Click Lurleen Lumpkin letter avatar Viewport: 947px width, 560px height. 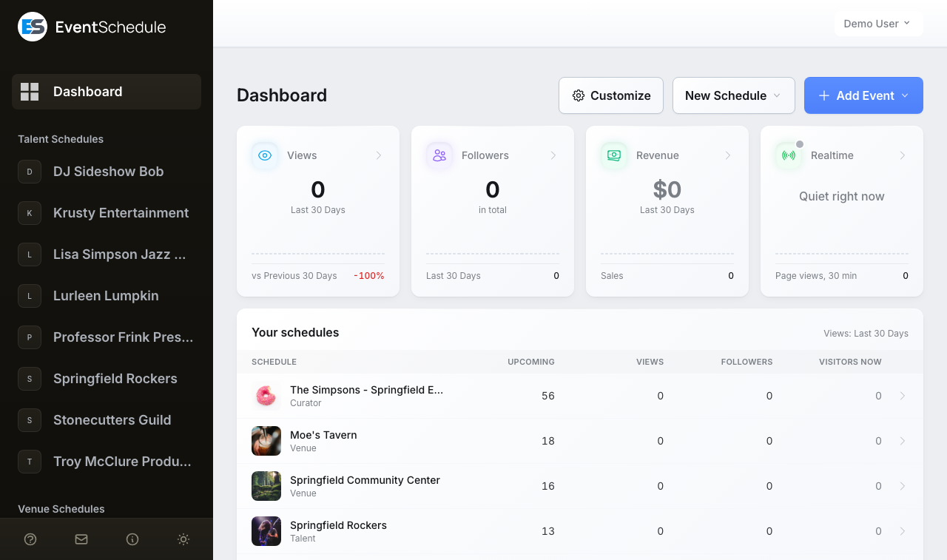(30, 296)
